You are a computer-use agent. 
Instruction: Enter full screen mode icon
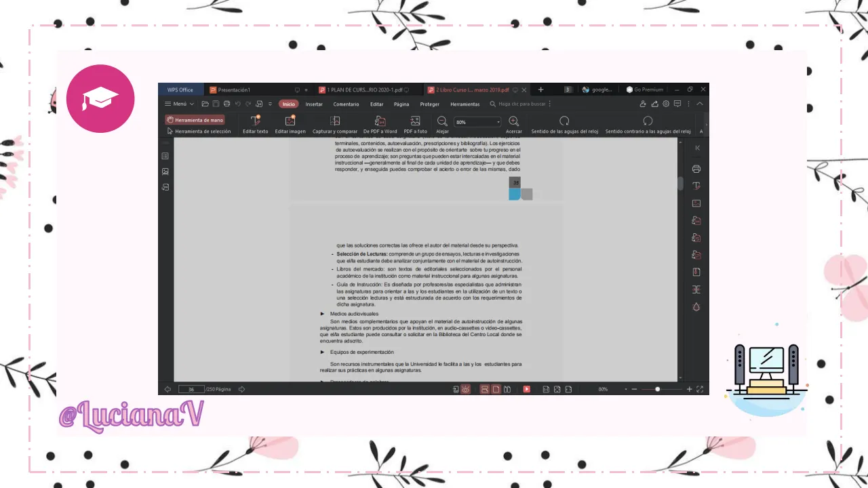[x=700, y=389]
